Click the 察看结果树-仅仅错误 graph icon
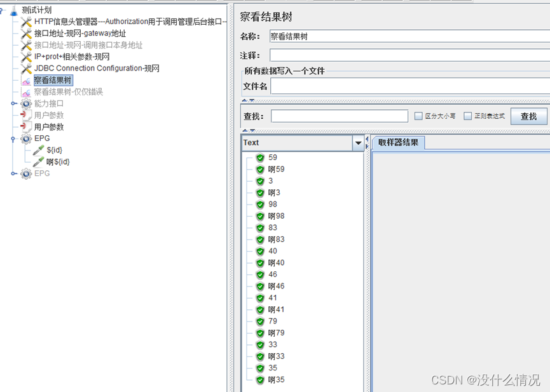The width and height of the screenshot is (550, 392). click(26, 91)
